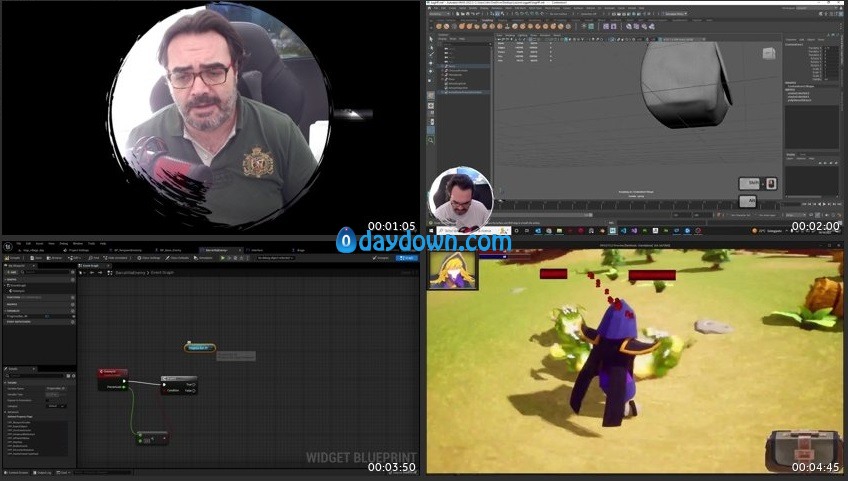This screenshot has width=848, height=481.
Task: Navigate back in the Event Graph breadcrumb bar
Action: [x=92, y=273]
